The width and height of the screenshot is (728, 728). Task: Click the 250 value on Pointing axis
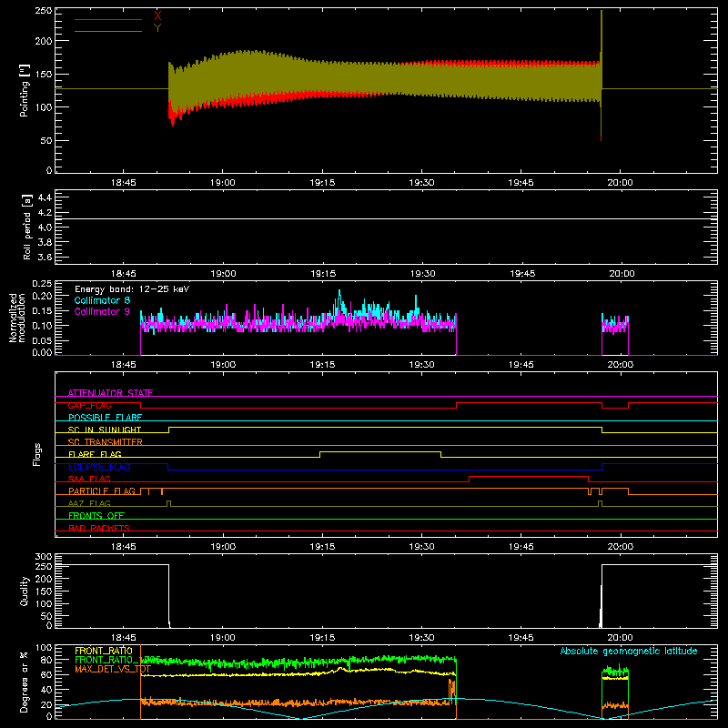tap(44, 11)
